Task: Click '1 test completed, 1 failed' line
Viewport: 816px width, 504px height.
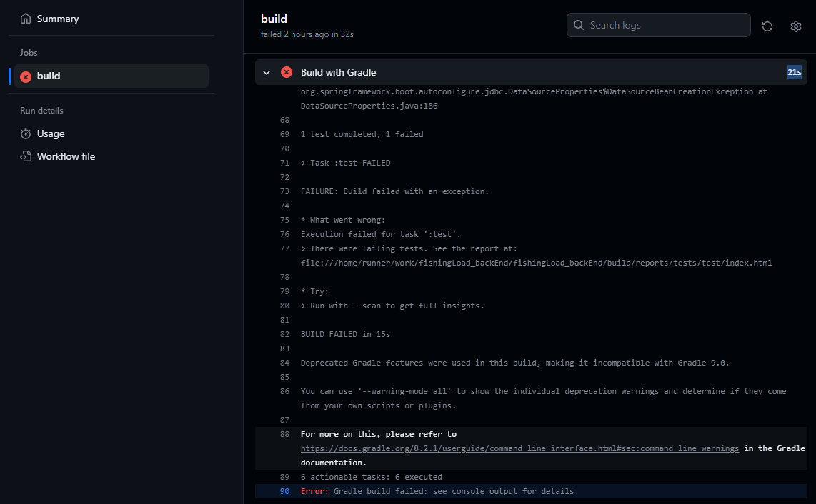Action: point(362,134)
